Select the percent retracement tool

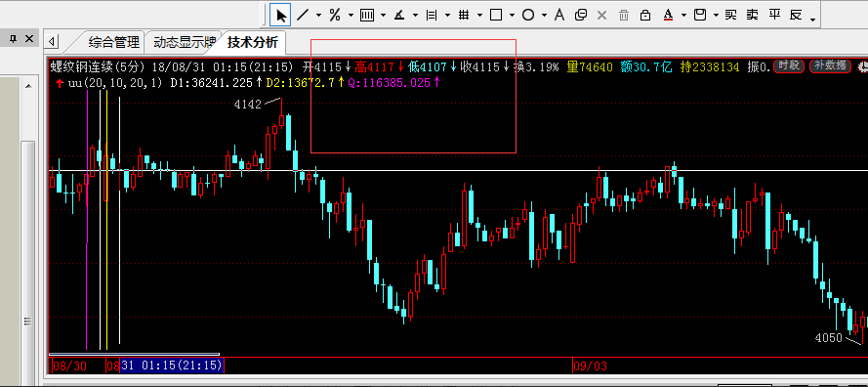pos(334,15)
